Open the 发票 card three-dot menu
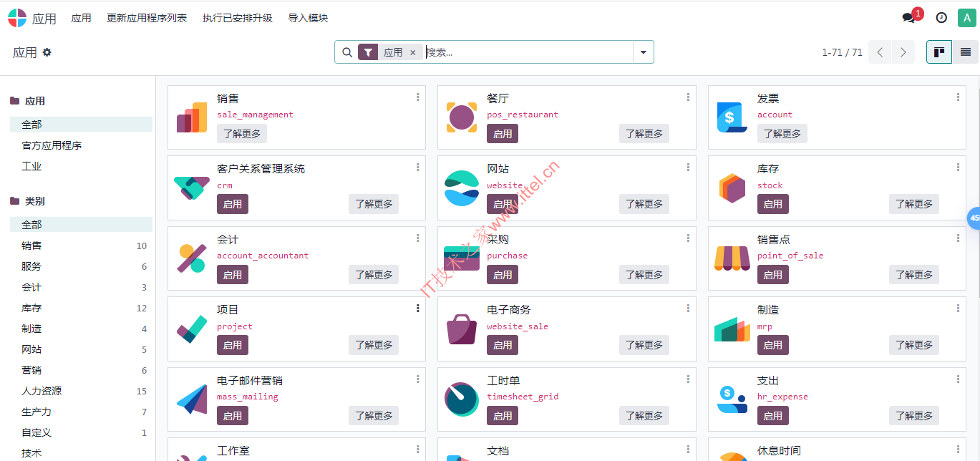Screen dimensions: 980x461 (958, 97)
